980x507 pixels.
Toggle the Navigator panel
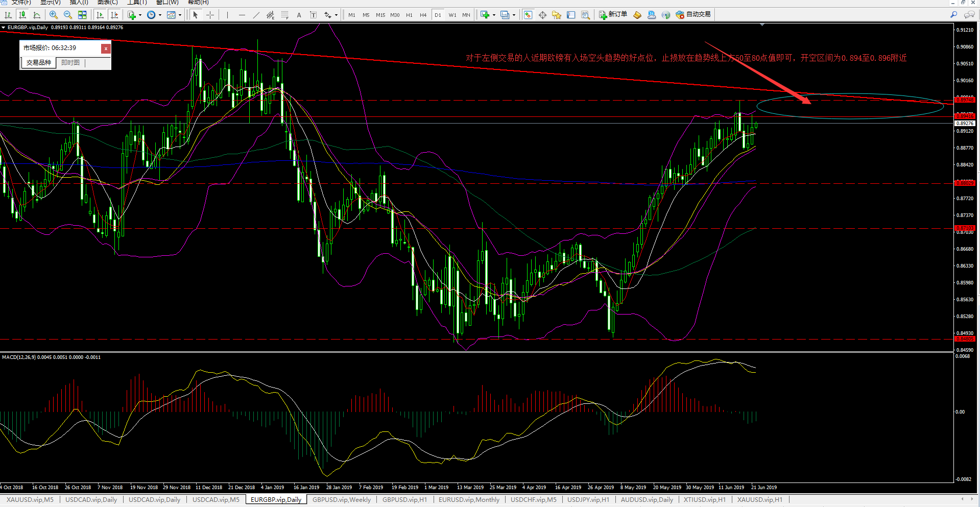click(x=557, y=15)
